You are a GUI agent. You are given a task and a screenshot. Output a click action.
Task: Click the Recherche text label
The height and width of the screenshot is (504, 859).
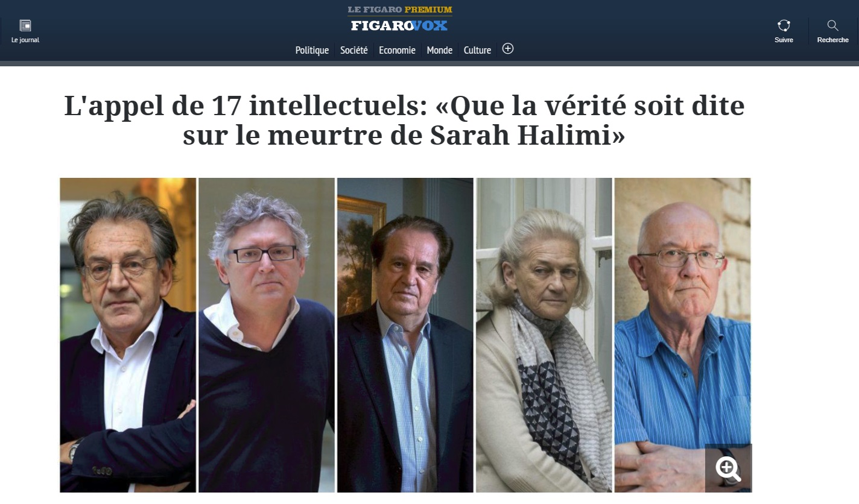pos(833,40)
